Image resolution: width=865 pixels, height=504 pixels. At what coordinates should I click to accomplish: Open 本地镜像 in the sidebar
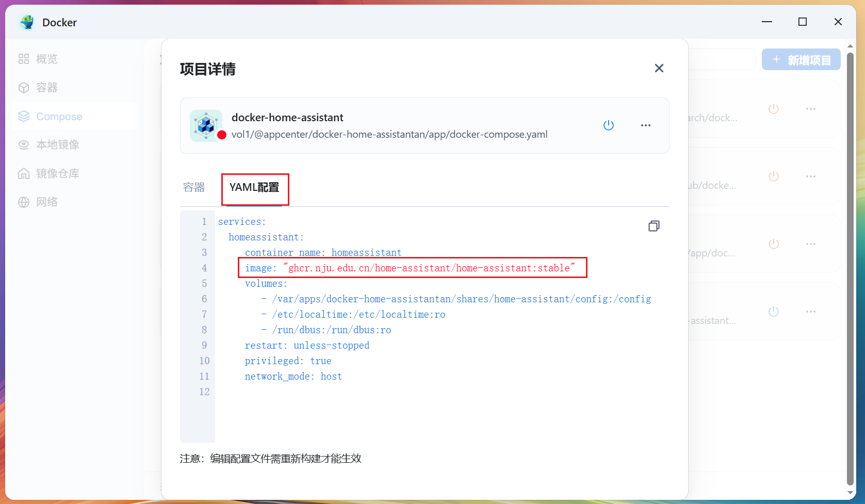tap(57, 145)
